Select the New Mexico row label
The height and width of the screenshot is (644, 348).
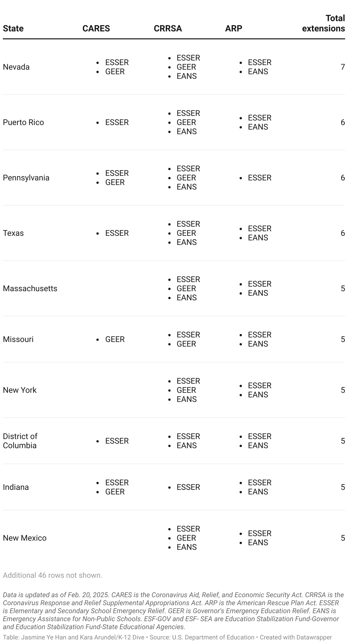pos(25,538)
